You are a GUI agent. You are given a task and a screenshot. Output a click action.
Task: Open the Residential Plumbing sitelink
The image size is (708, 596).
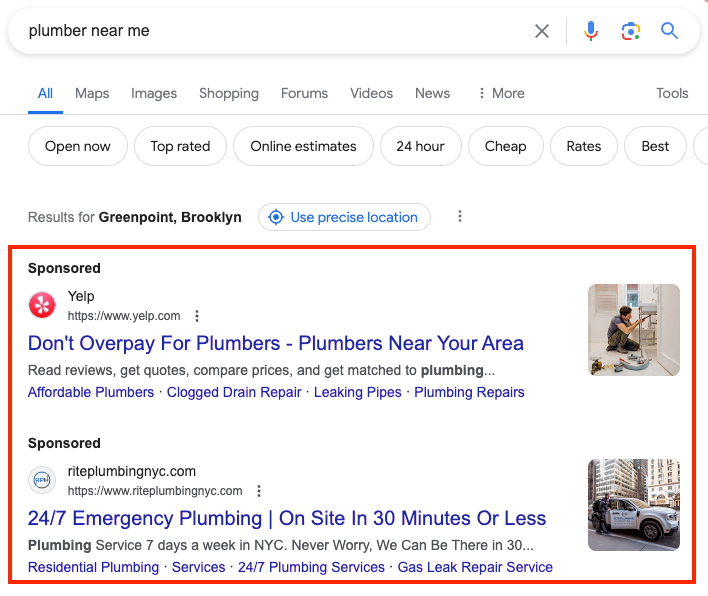[x=93, y=567]
